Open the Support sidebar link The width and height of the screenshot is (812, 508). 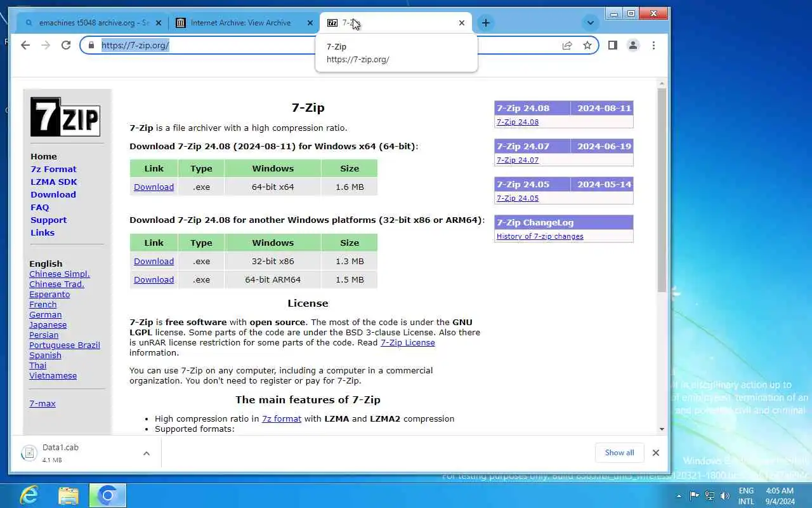point(48,220)
